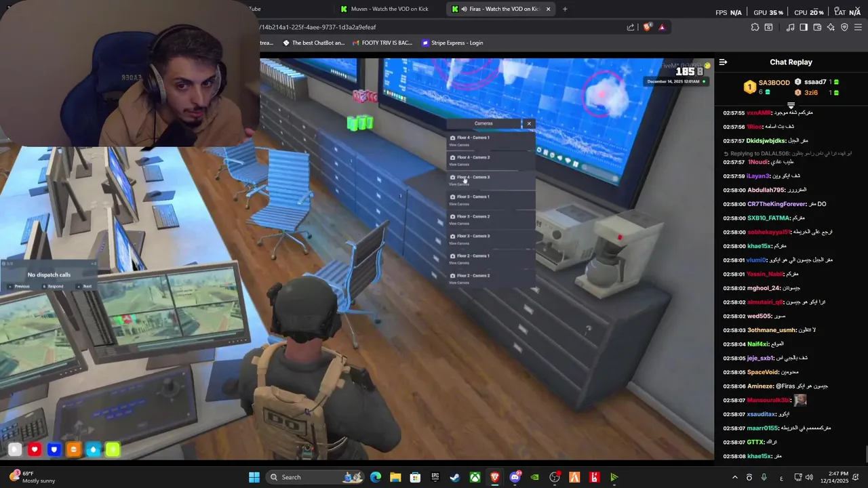
Task: Click SA3BOOD top gifter name
Action: click(774, 83)
